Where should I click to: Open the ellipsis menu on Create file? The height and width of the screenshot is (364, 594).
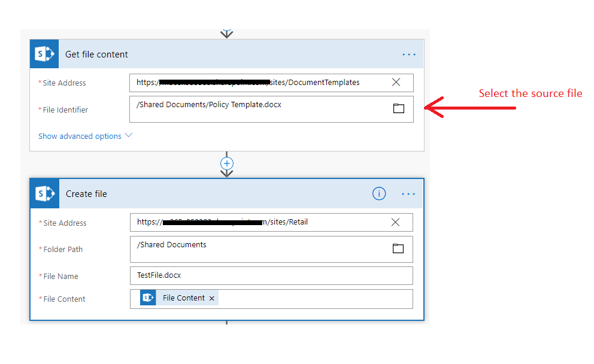coord(408,193)
